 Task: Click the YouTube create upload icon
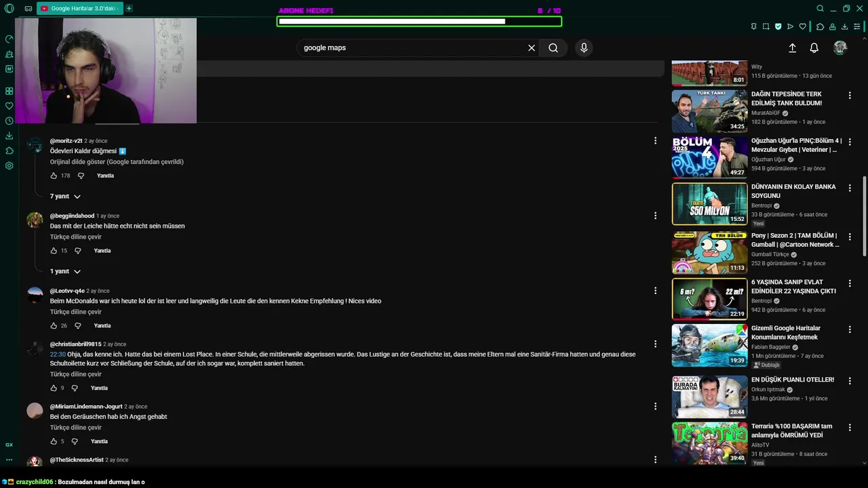[792, 48]
